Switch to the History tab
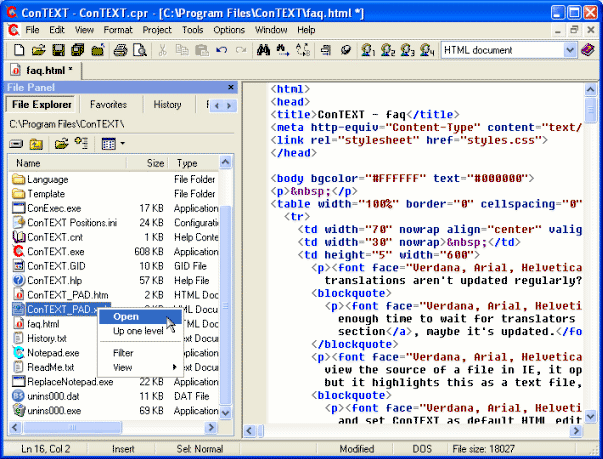This screenshot has width=603, height=459. click(x=167, y=105)
